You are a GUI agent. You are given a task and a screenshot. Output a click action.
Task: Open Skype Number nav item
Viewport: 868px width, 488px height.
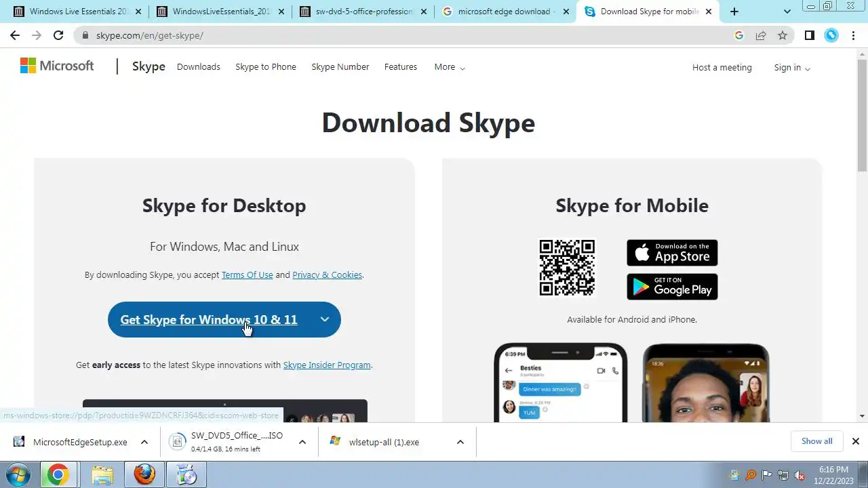(340, 67)
